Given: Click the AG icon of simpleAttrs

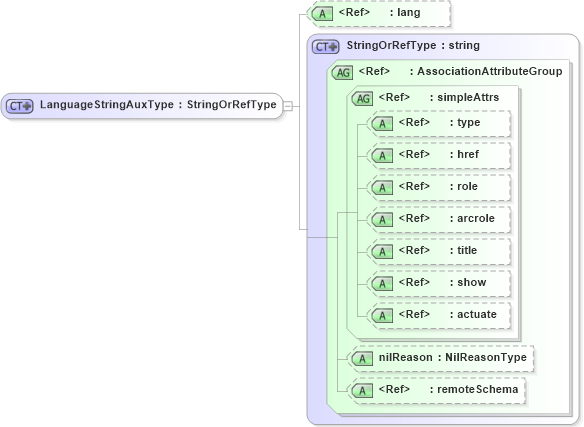Looking at the screenshot, I should [362, 98].
